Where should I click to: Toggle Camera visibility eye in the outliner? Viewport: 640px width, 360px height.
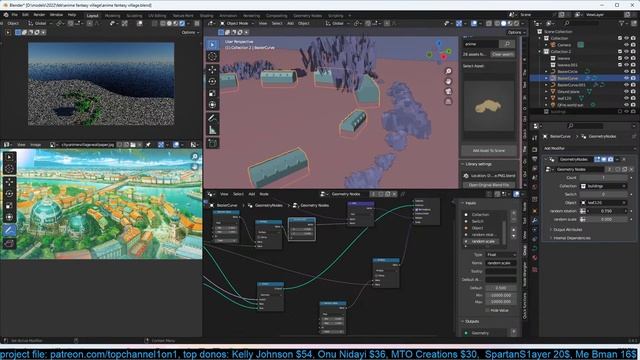[626, 45]
